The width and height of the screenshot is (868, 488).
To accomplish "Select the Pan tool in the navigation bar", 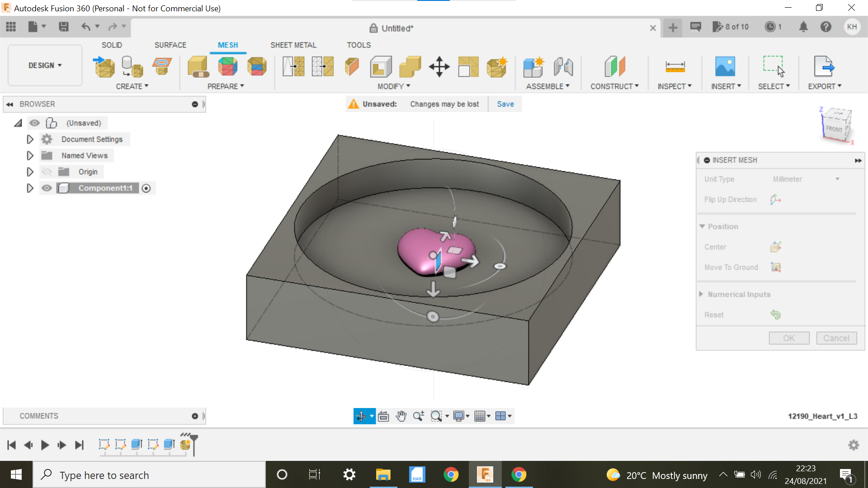I will [401, 416].
